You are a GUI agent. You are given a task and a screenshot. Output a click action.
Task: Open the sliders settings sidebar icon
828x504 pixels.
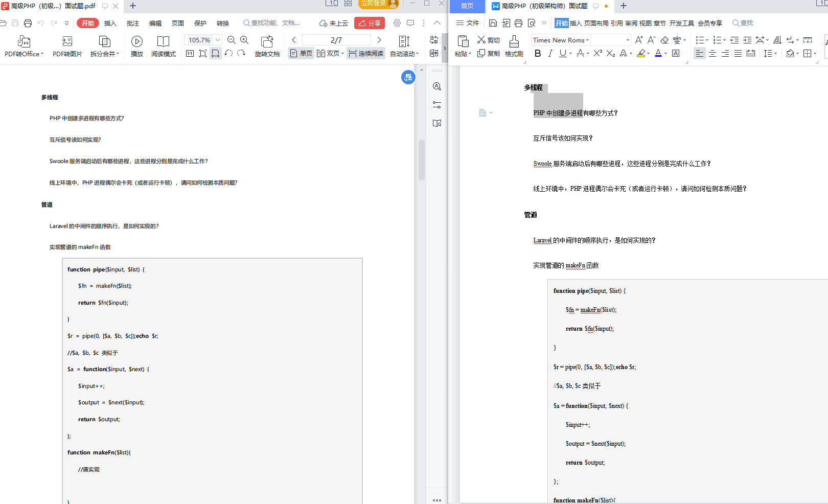(x=437, y=105)
